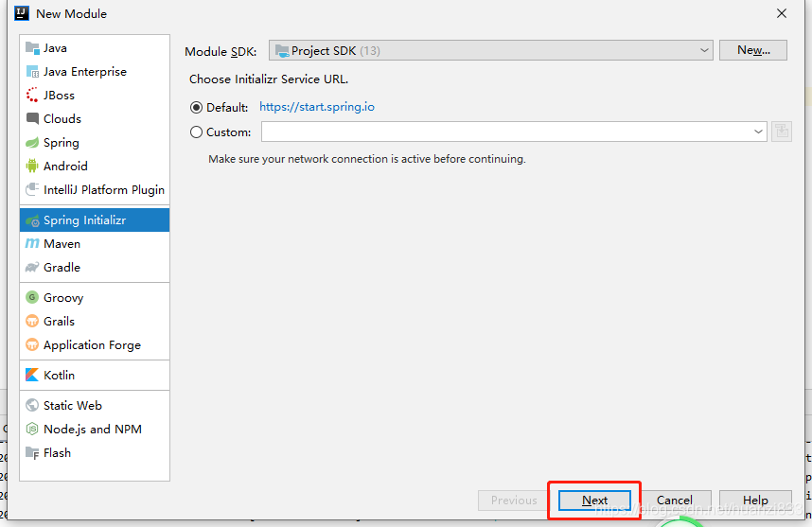Select the Android list entry

95,167
